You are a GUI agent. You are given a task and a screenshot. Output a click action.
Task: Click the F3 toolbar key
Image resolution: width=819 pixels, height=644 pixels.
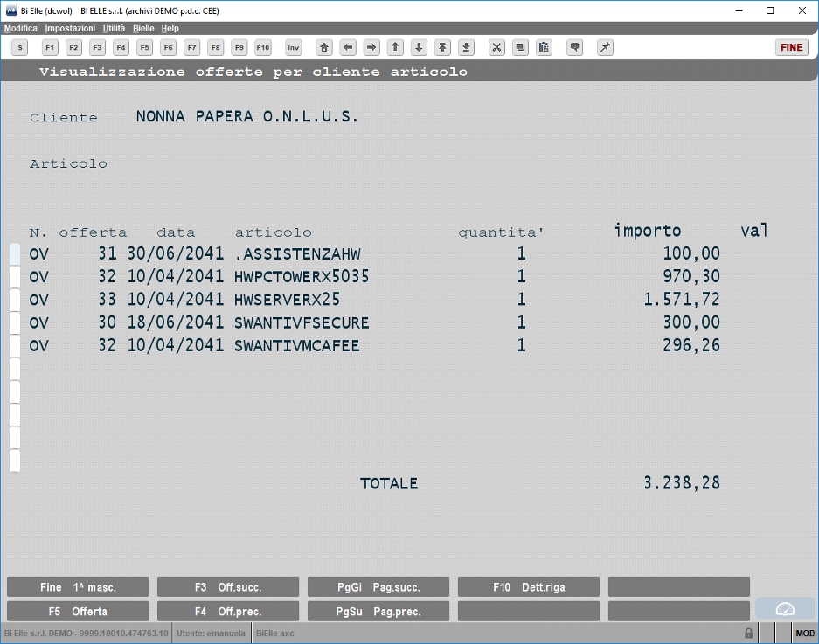pos(97,47)
